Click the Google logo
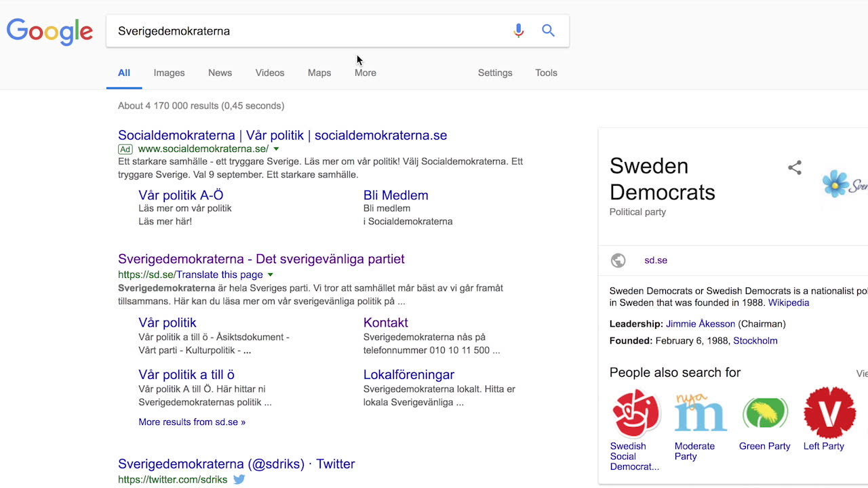Viewport: 868px width, 488px height. pyautogui.click(x=50, y=31)
